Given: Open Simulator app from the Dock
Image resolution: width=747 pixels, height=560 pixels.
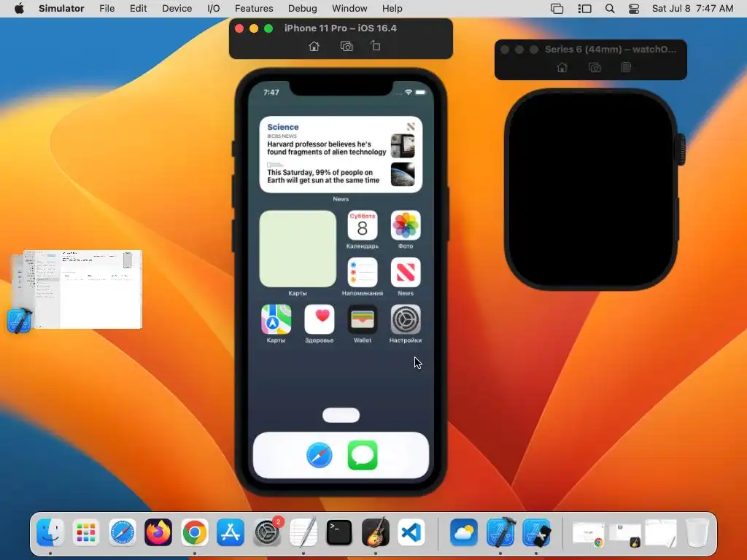Looking at the screenshot, I should (x=536, y=532).
